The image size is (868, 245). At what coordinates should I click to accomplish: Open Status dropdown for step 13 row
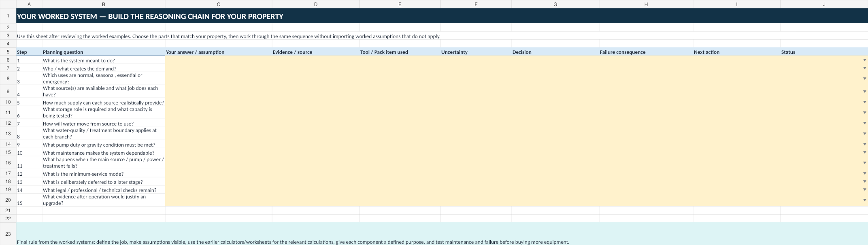pos(864,181)
